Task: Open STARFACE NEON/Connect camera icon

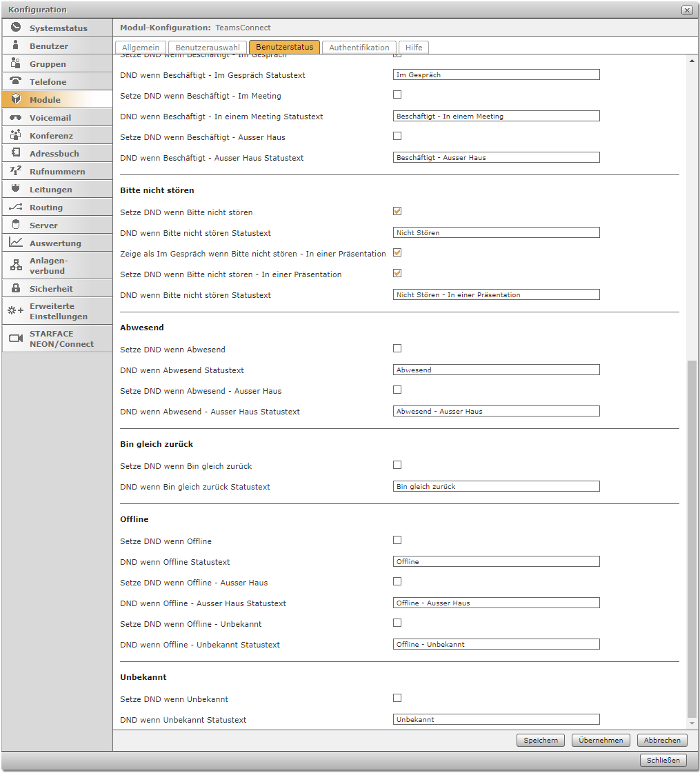Action: click(x=16, y=338)
